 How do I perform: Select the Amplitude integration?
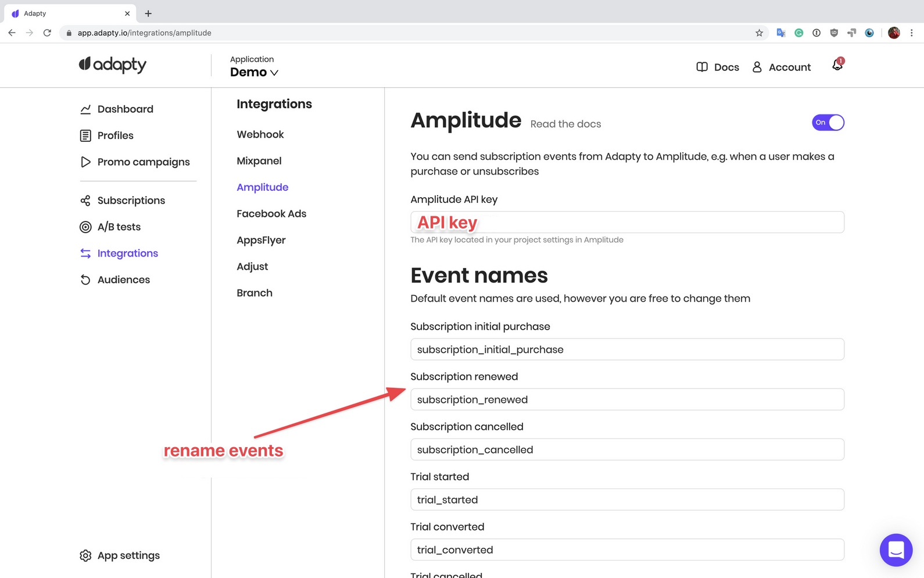[263, 187]
